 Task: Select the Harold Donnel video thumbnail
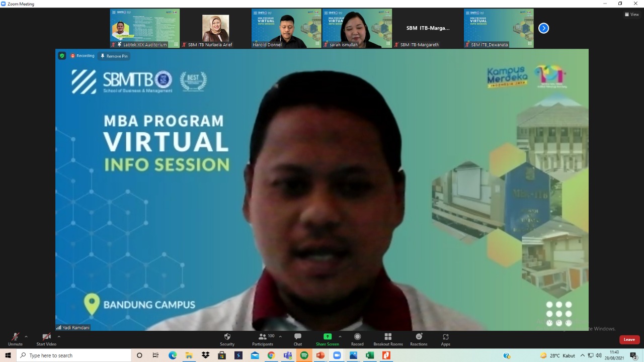[286, 28]
